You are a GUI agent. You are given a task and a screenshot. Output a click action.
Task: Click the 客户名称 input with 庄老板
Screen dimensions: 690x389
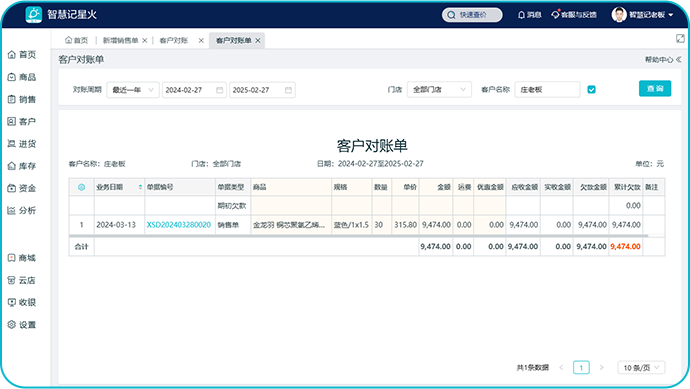tap(547, 89)
